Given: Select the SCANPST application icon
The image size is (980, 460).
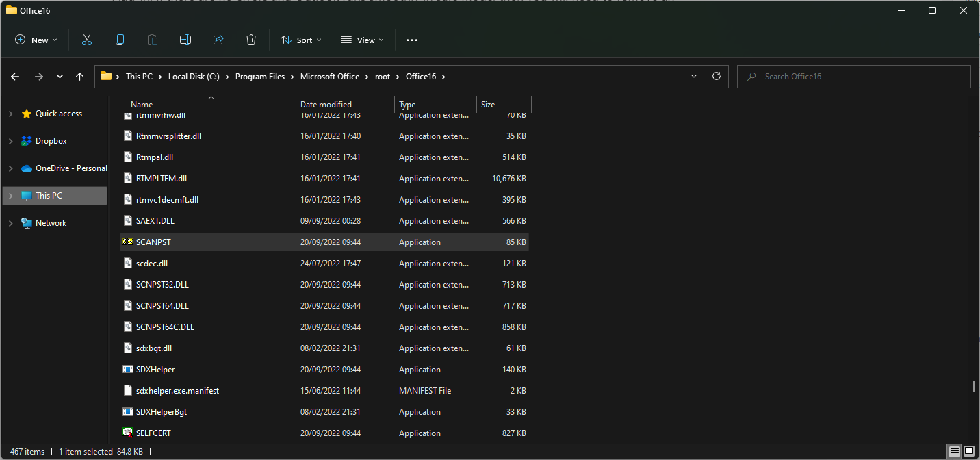Looking at the screenshot, I should coord(127,242).
